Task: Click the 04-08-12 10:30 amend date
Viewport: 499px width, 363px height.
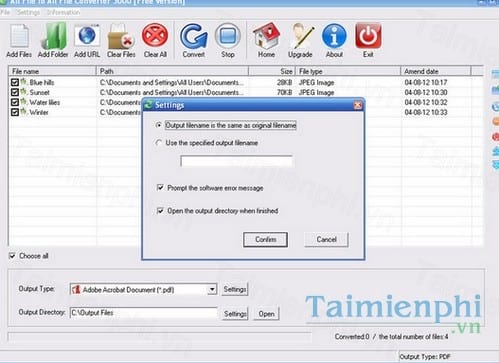Action: [426, 92]
